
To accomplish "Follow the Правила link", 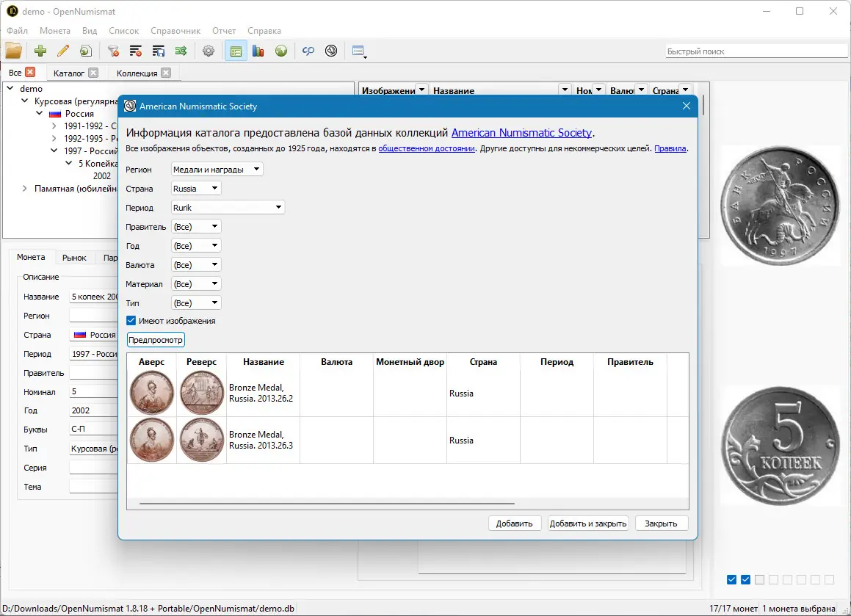I will [670, 148].
